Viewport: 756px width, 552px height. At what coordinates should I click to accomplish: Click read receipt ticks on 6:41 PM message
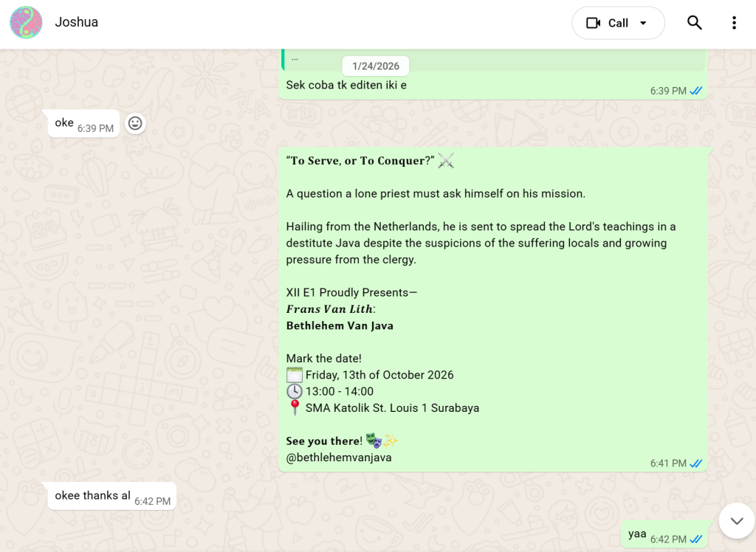pos(695,463)
